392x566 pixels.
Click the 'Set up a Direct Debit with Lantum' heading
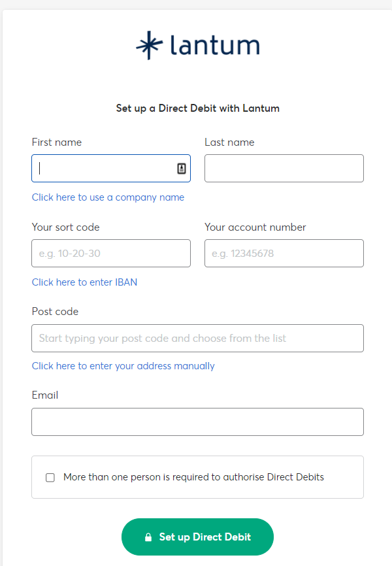[198, 108]
